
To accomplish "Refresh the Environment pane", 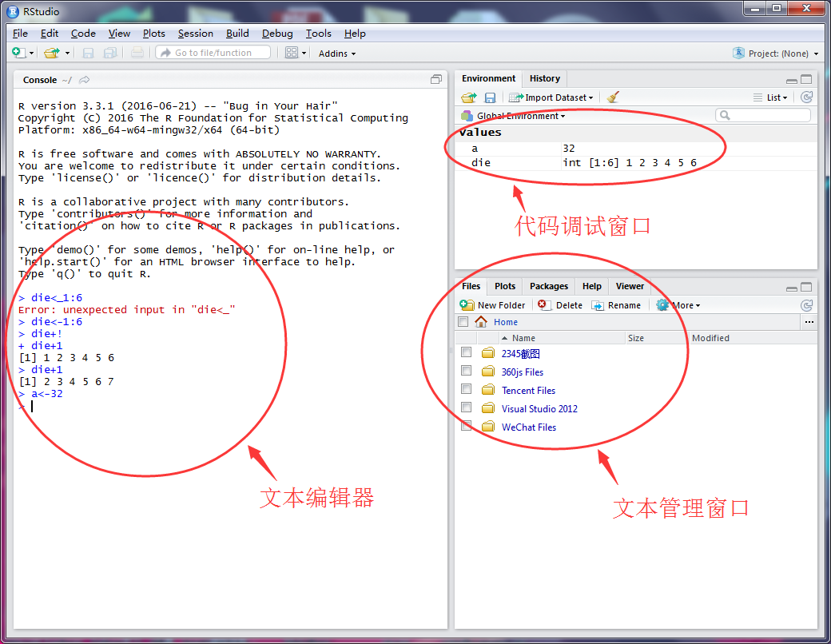I will tap(806, 97).
